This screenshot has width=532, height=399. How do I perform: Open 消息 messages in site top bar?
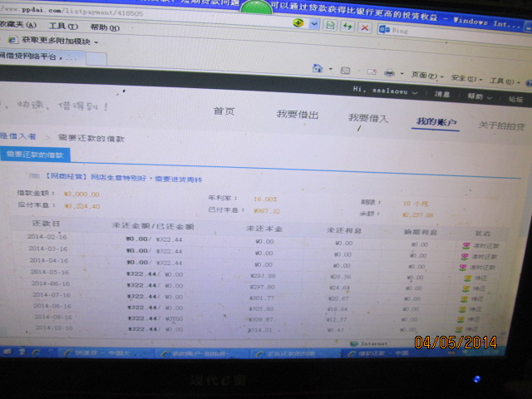[442, 94]
